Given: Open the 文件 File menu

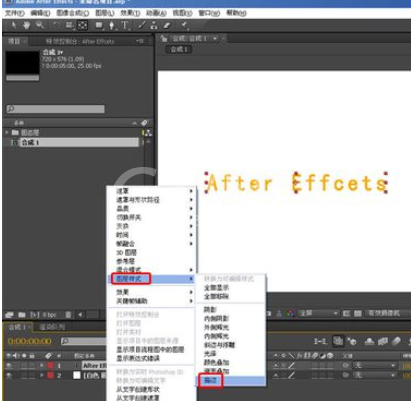Looking at the screenshot, I should pos(14,13).
